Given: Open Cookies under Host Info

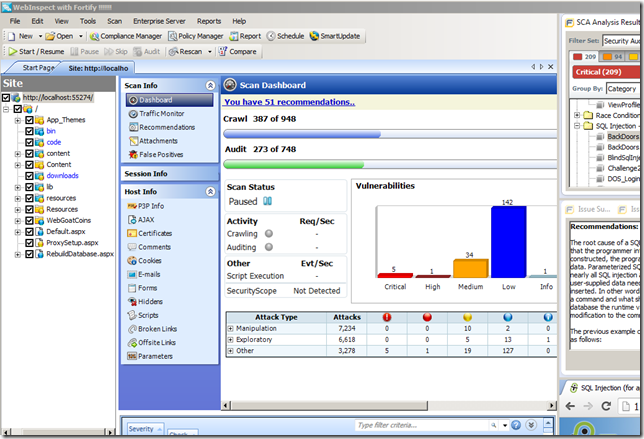Looking at the screenshot, I should [x=152, y=260].
